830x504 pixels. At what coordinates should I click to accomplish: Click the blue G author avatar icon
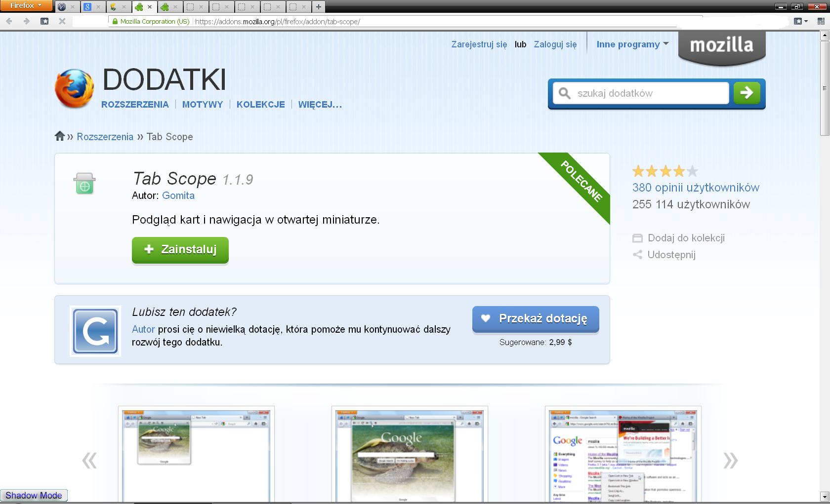(95, 331)
